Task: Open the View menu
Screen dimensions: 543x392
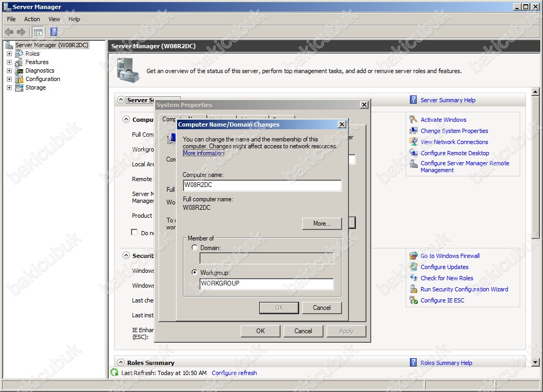Action: coord(54,19)
